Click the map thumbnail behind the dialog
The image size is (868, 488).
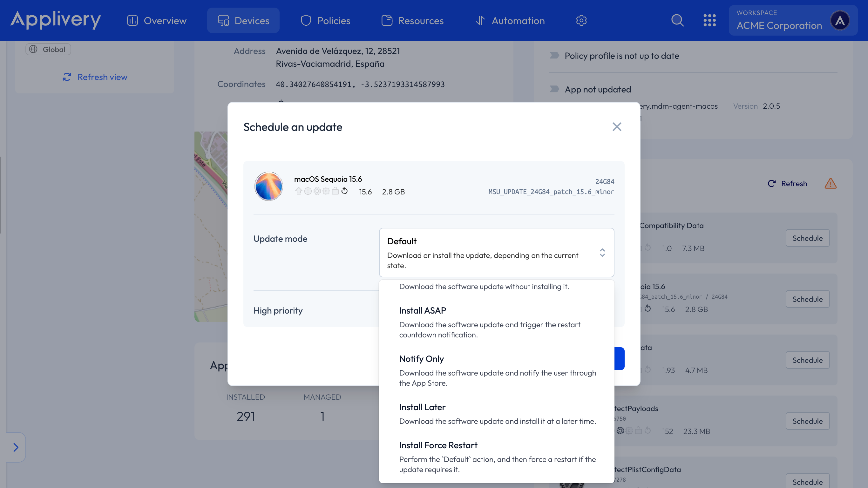click(x=211, y=227)
